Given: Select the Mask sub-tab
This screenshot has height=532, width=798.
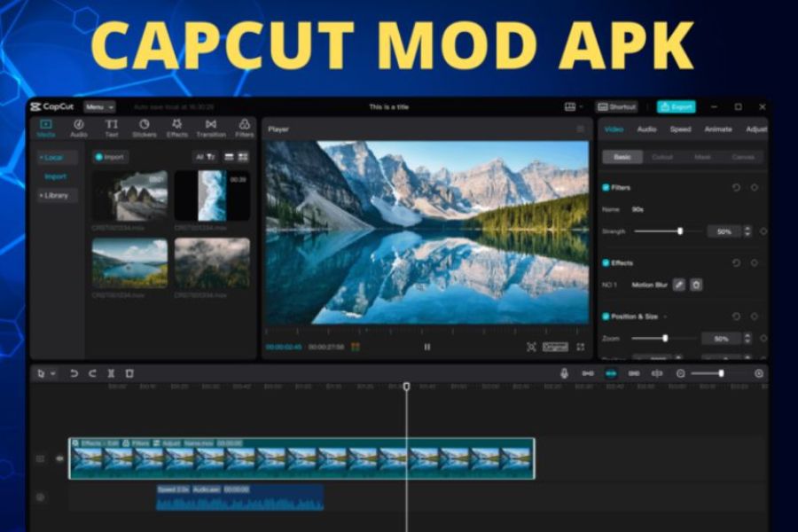Looking at the screenshot, I should point(702,157).
